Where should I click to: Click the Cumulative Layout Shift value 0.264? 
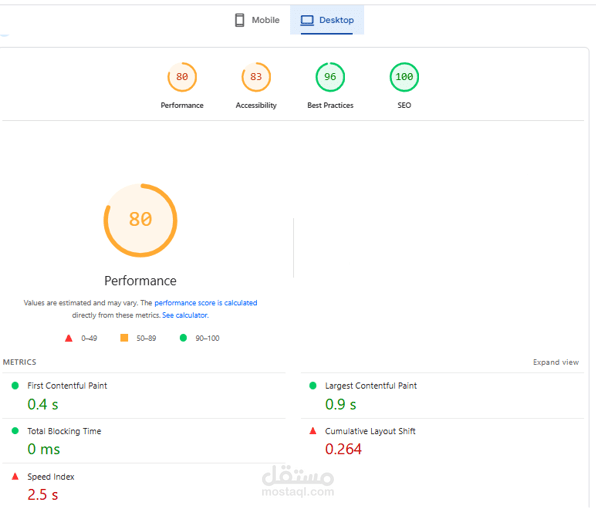(343, 449)
